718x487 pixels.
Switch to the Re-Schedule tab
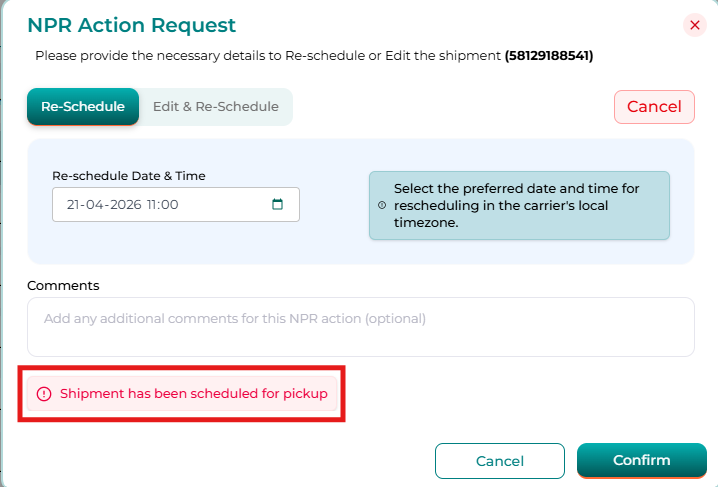pyautogui.click(x=83, y=107)
